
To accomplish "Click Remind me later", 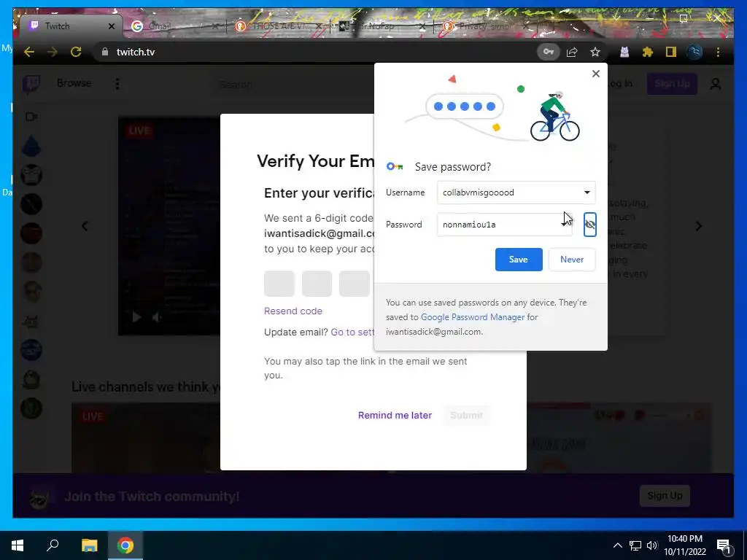I will (x=395, y=415).
